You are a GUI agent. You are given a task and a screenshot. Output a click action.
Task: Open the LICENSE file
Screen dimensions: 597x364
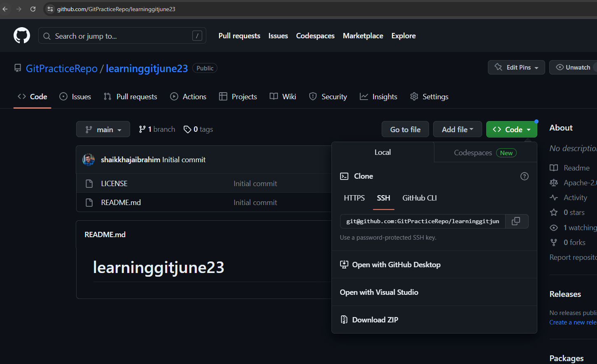[x=114, y=184]
